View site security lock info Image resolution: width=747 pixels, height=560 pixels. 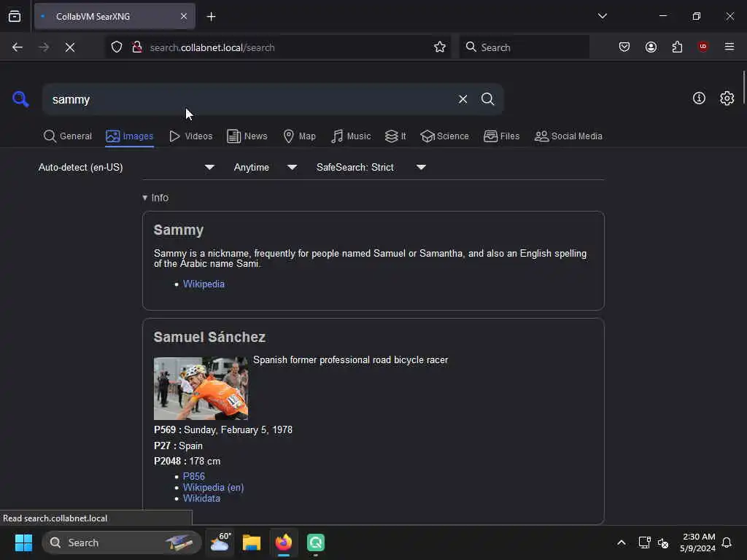coord(137,47)
